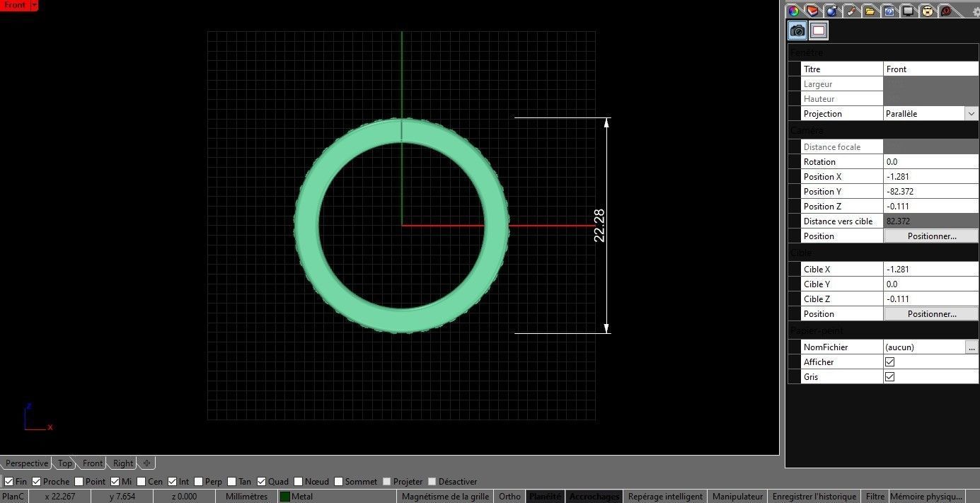The width and height of the screenshot is (980, 503).
Task: Switch to the Top viewport tab
Action: point(64,463)
